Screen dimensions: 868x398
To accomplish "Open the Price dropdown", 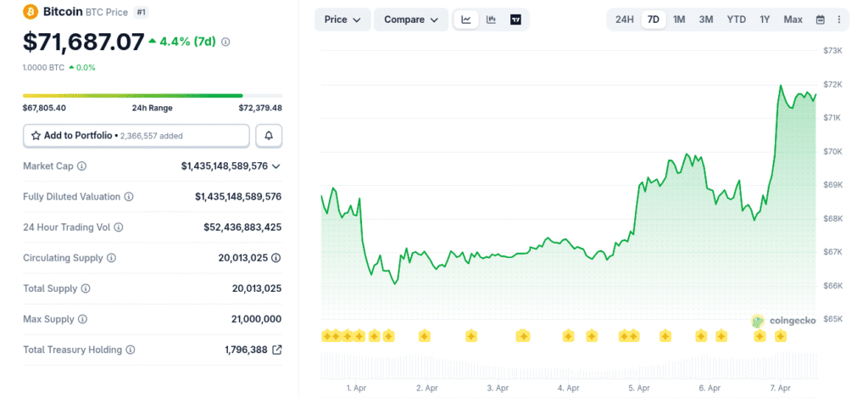I will click(x=342, y=20).
